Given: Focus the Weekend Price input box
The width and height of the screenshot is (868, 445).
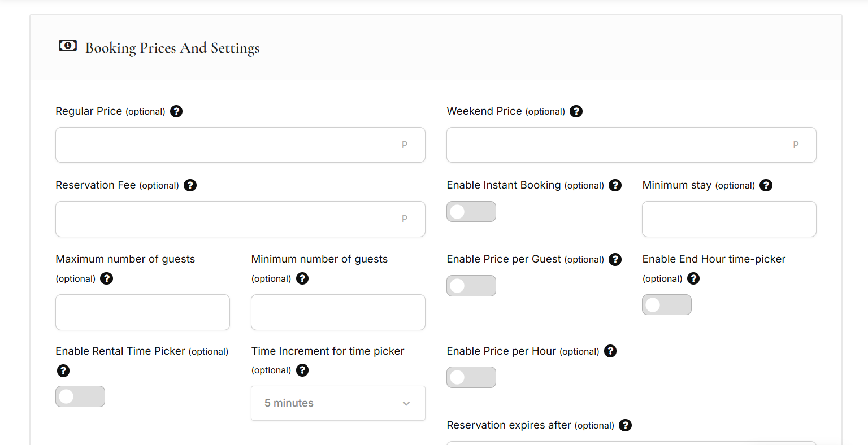Looking at the screenshot, I should [616, 145].
